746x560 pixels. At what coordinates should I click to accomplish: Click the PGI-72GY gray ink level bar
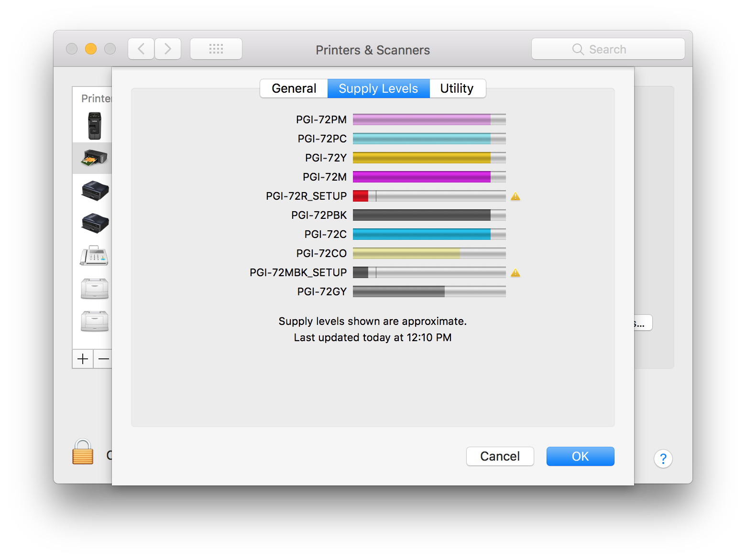(x=429, y=291)
